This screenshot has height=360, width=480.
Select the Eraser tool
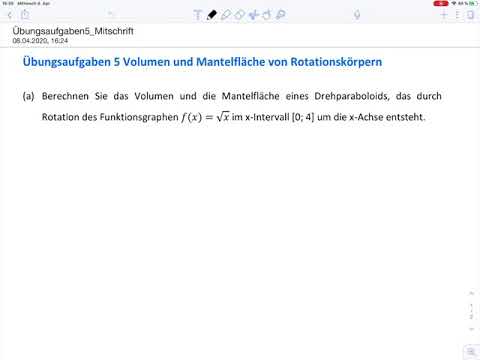(x=240, y=15)
